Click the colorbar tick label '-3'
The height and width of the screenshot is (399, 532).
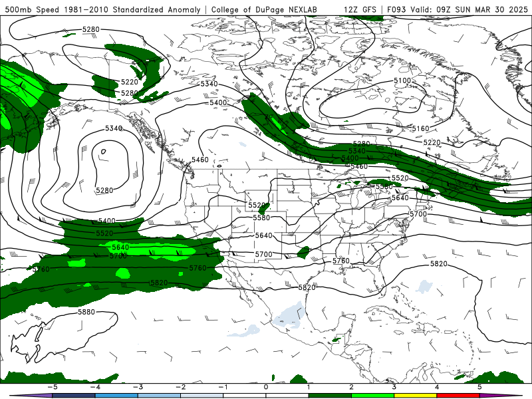tap(138, 387)
